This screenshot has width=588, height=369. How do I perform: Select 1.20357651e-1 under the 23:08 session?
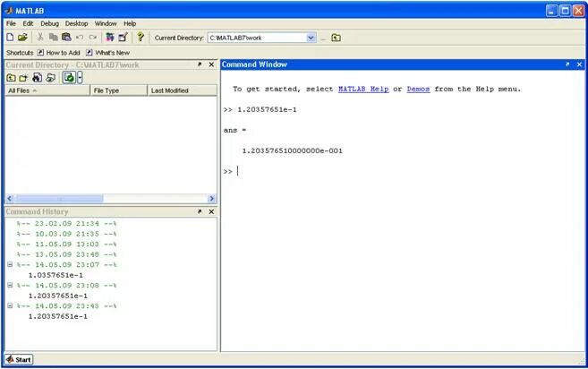click(x=58, y=296)
